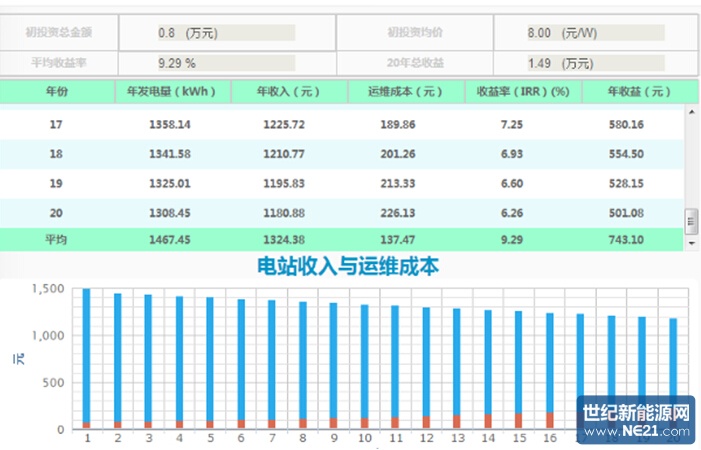Screen dimensions: 701x450
Task: Click the table scrollbar up arrow
Action: pos(691,112)
